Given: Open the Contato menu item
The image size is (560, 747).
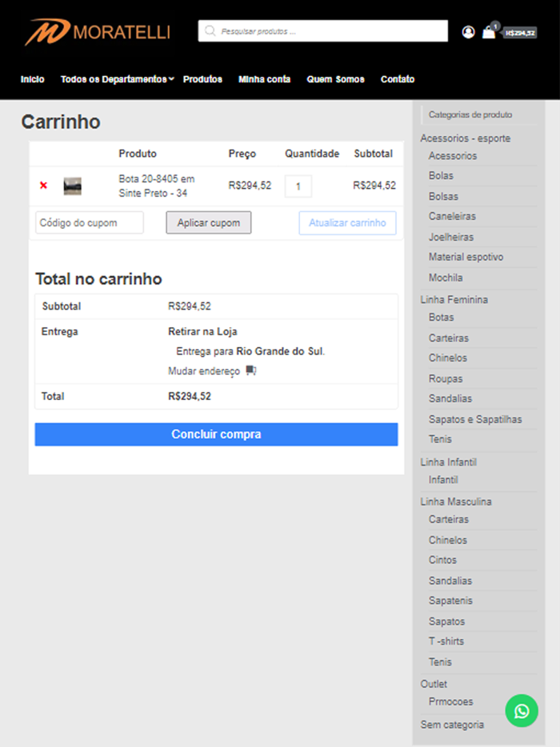Looking at the screenshot, I should point(398,79).
